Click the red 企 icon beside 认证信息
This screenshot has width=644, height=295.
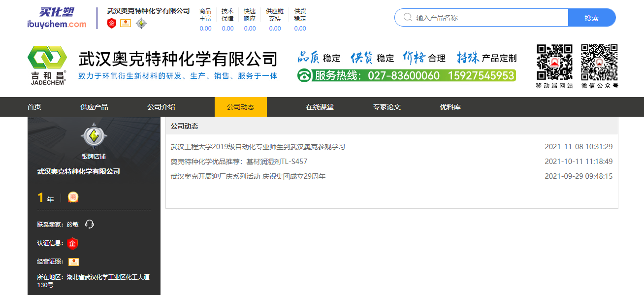[73, 243]
